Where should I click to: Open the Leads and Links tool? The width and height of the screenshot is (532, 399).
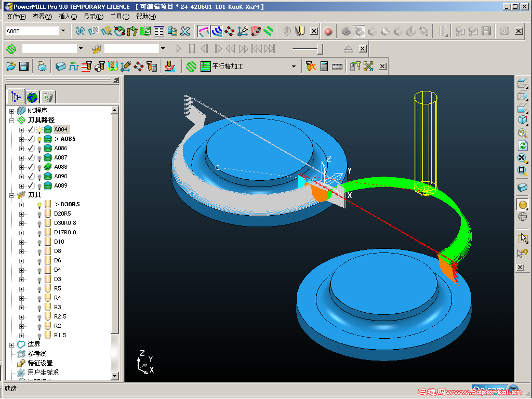pos(113,66)
